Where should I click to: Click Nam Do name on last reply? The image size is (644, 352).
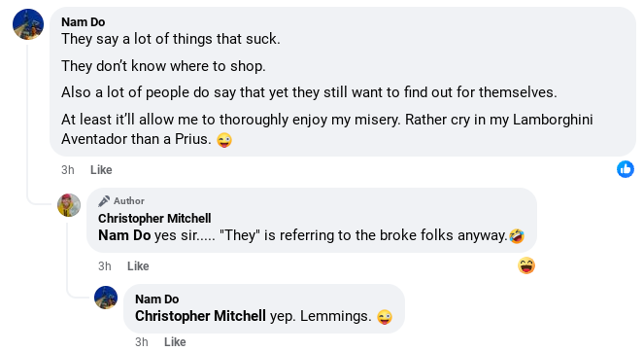tap(157, 299)
